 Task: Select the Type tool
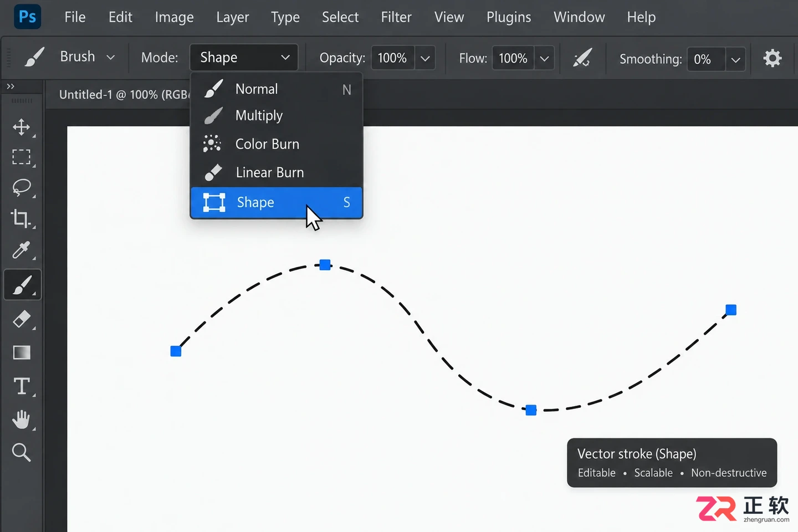[22, 386]
